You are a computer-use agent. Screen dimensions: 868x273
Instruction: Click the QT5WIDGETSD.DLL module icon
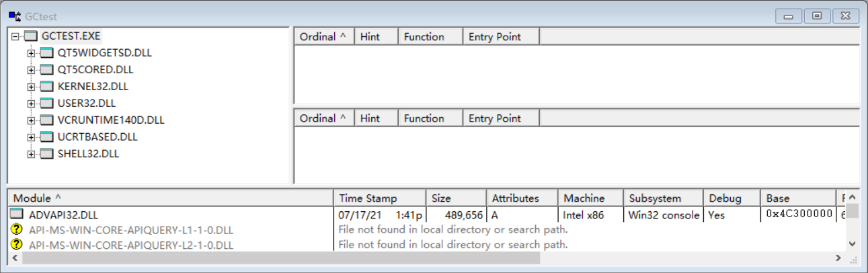click(46, 52)
